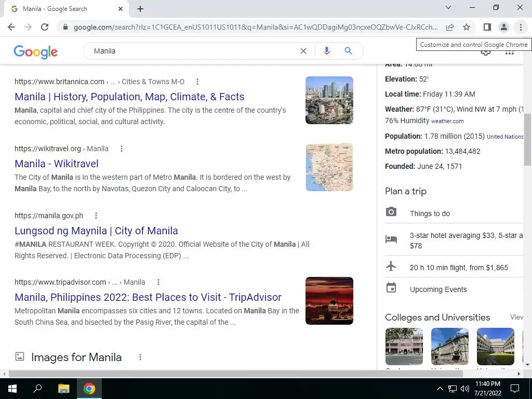Image resolution: width=532 pixels, height=399 pixels.
Task: Open the notification center
Action: tap(515, 389)
